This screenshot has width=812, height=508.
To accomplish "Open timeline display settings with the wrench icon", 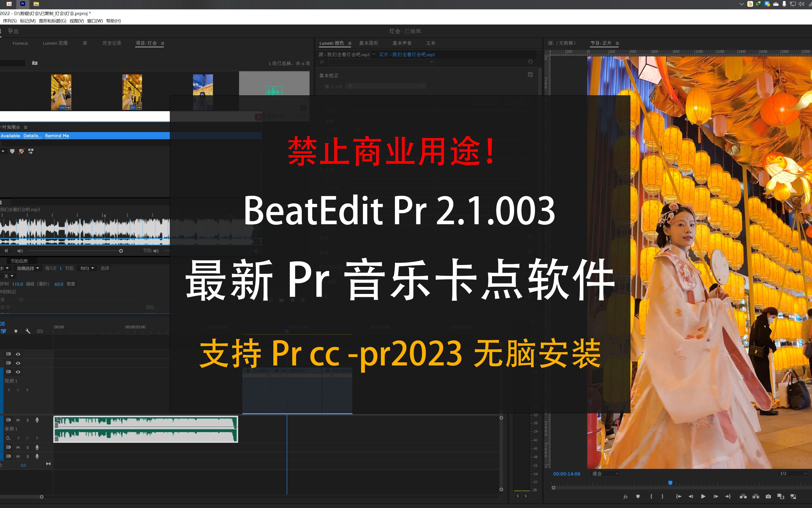I will (x=28, y=331).
